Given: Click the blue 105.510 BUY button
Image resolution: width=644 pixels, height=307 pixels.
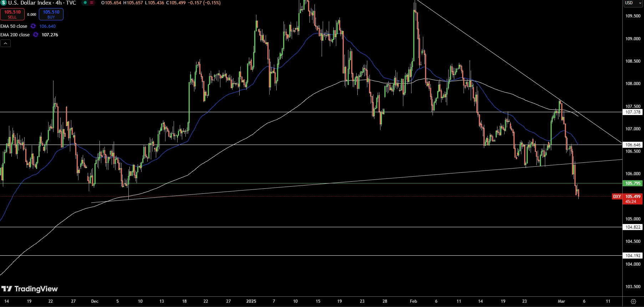Looking at the screenshot, I should [x=51, y=14].
